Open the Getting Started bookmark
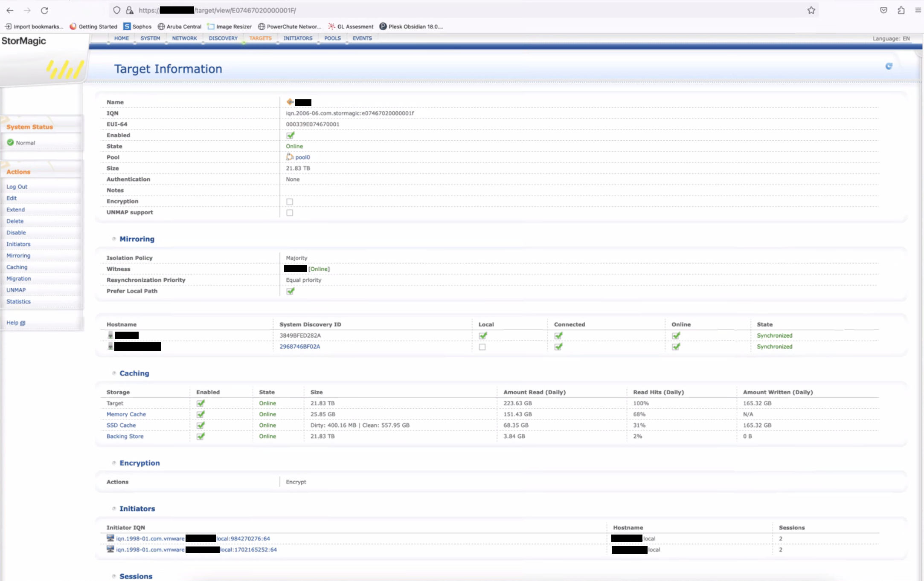This screenshot has width=924, height=581. (93, 26)
